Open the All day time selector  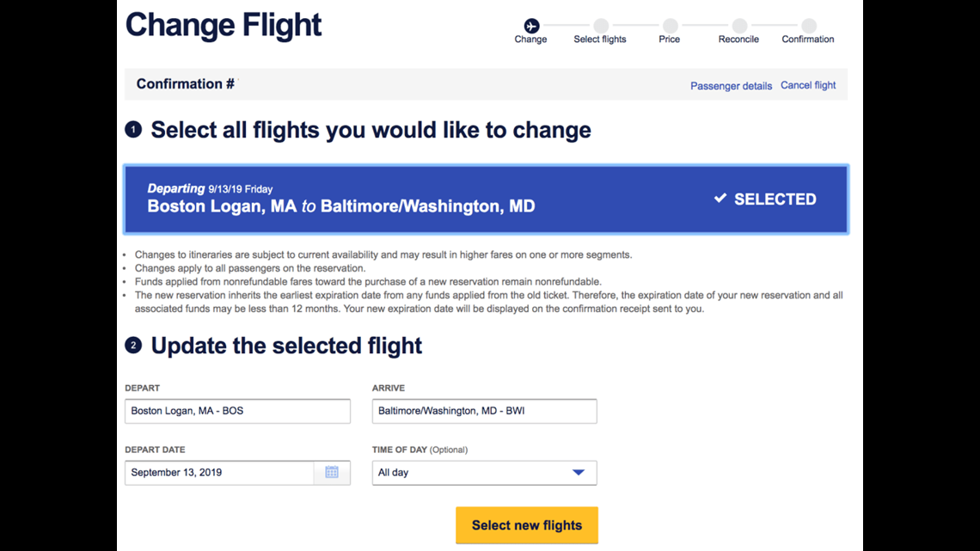[484, 473]
